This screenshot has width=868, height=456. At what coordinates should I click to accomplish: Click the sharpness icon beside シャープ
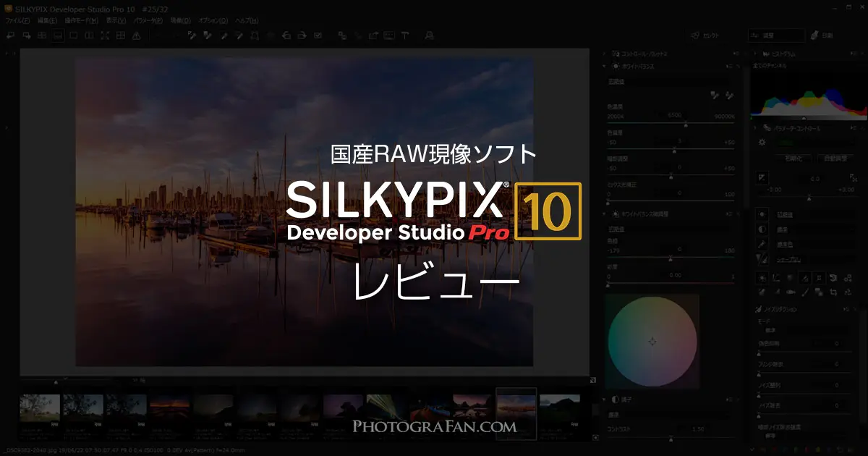[762, 258]
